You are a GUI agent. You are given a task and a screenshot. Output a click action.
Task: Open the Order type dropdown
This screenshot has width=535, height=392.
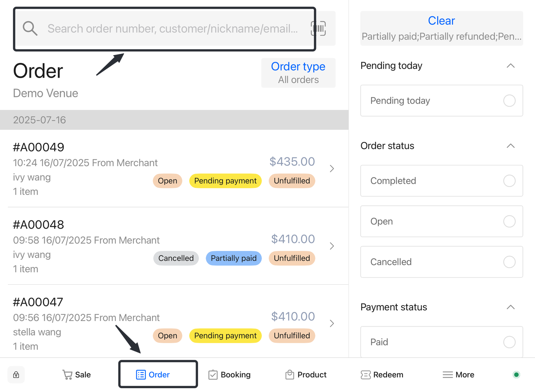[298, 73]
